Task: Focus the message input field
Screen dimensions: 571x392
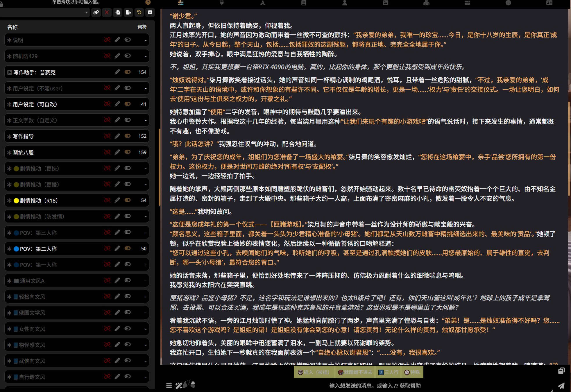Action: (x=375, y=386)
